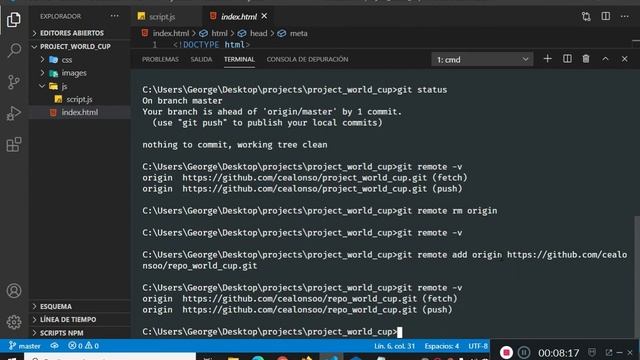Click the master branch indicator in status bar
This screenshot has height=360, width=640.
[x=24, y=346]
